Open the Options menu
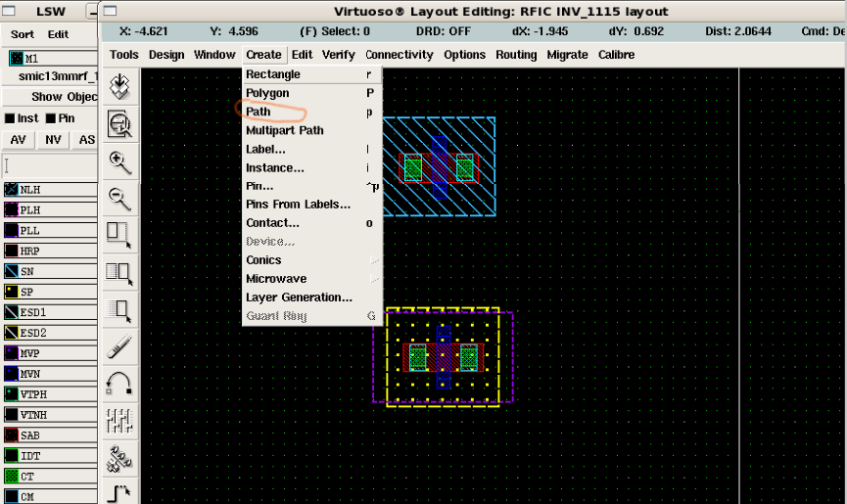The width and height of the screenshot is (847, 504). click(x=464, y=55)
